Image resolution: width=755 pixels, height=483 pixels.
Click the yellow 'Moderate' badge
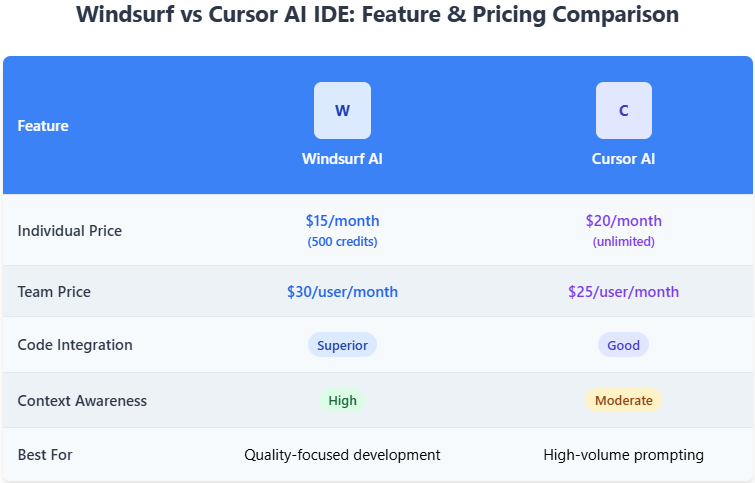tap(624, 400)
